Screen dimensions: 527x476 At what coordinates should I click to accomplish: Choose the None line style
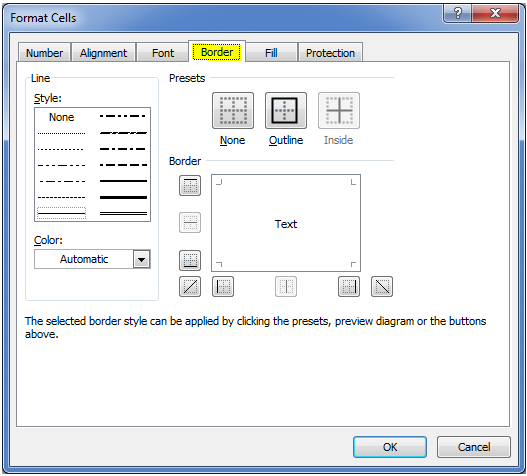[61, 117]
